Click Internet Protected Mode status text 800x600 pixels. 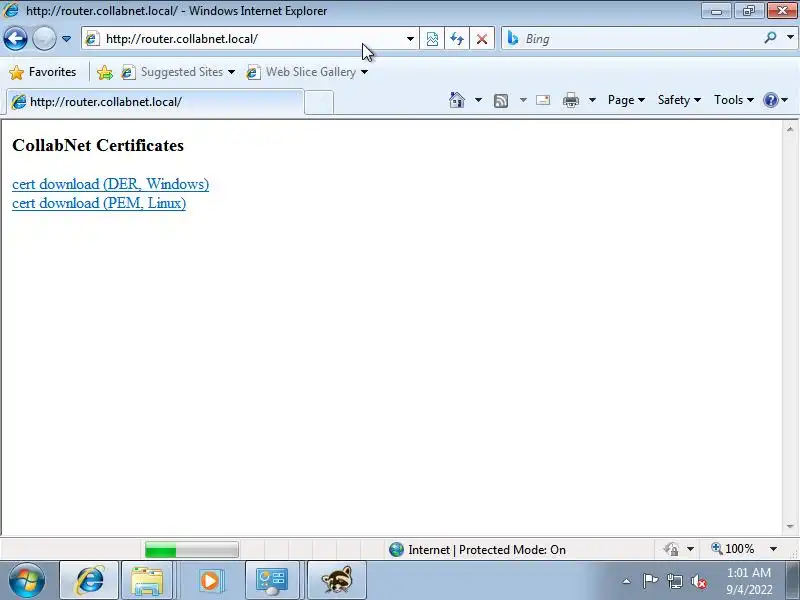click(487, 550)
